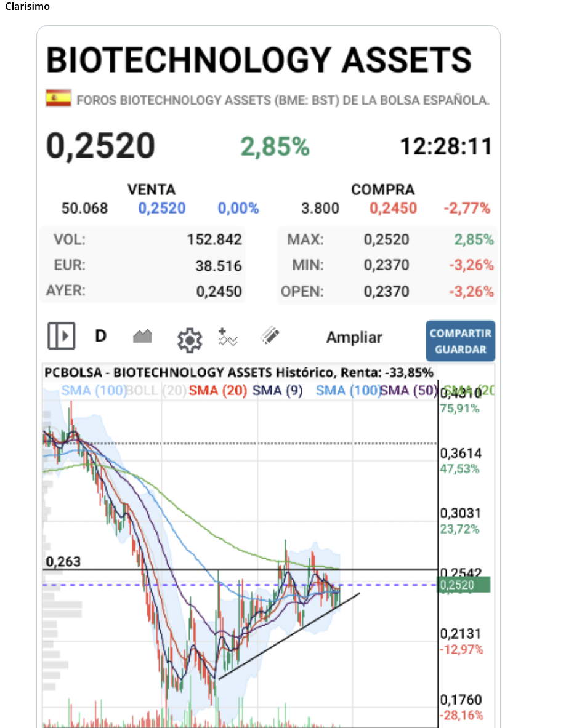Select the COMPRA price 0,2450

[x=393, y=208]
